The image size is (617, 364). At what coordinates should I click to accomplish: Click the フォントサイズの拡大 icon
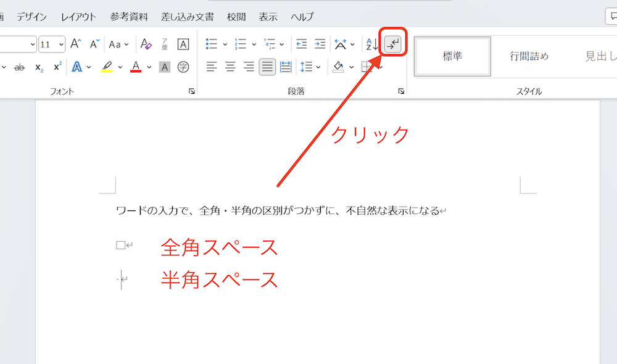76,44
